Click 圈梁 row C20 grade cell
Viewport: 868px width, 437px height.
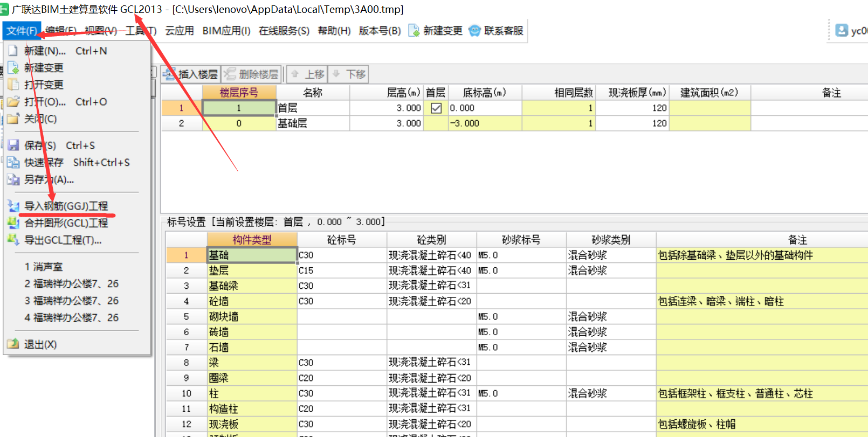click(342, 378)
